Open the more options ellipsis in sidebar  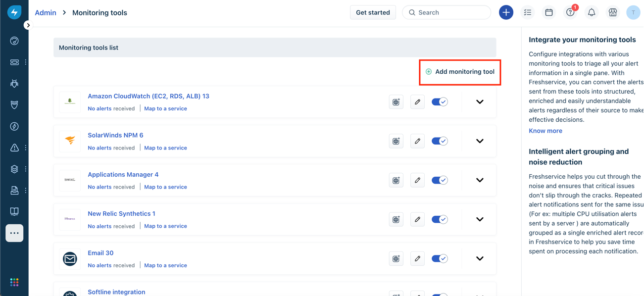14,233
